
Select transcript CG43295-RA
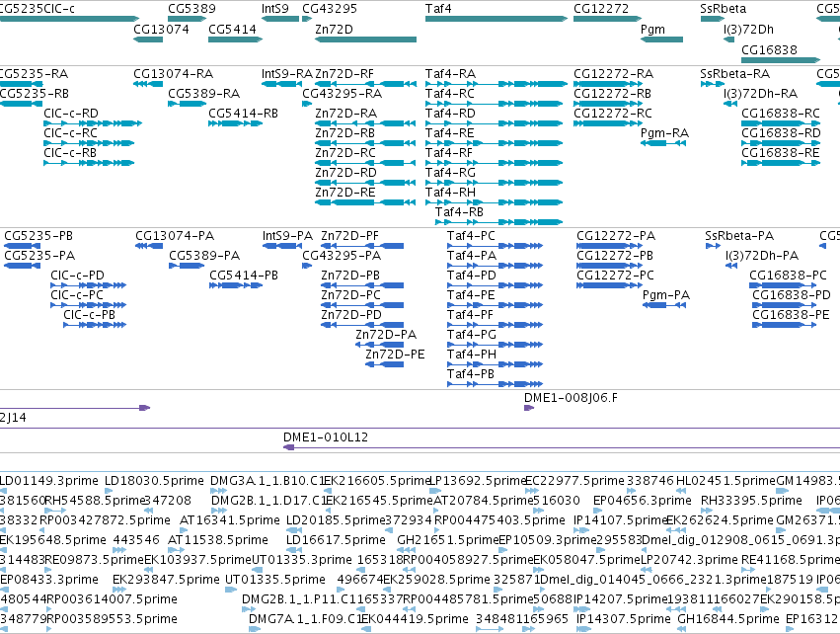pos(342,93)
